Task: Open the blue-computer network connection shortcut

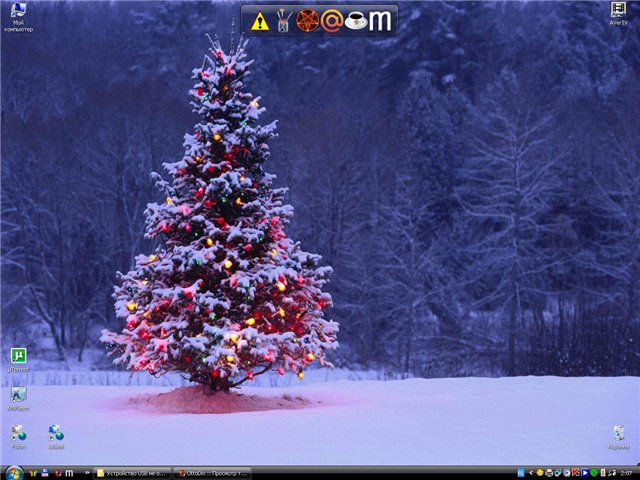Action: point(56,437)
